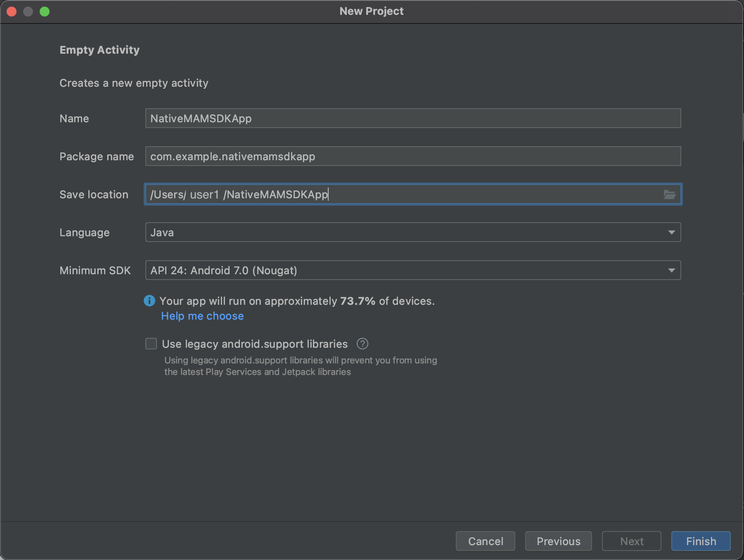Click the New Project window title
Screen dimensions: 744x560
[x=372, y=11]
